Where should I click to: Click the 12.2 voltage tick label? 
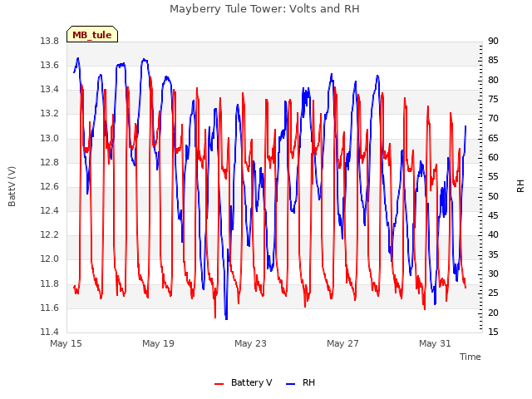(50, 234)
